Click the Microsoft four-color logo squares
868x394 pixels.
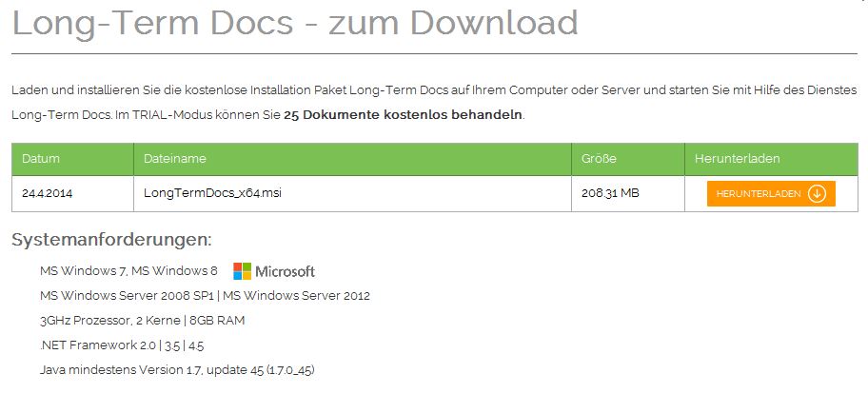(x=242, y=271)
